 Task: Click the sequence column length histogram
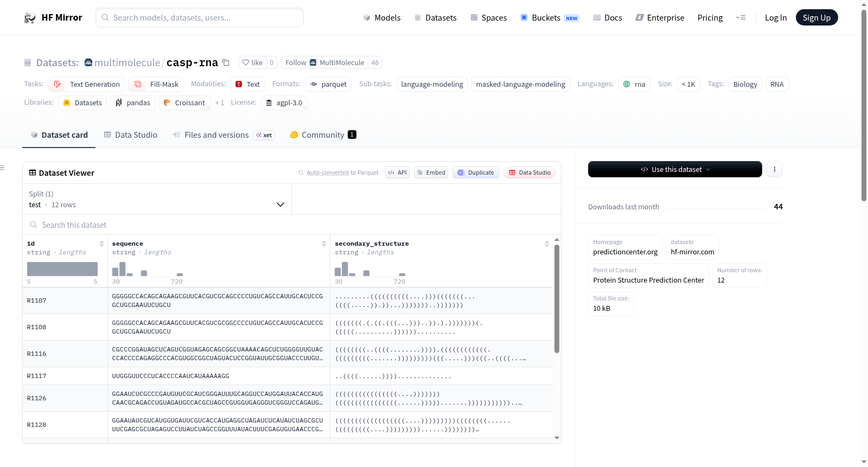click(148, 269)
